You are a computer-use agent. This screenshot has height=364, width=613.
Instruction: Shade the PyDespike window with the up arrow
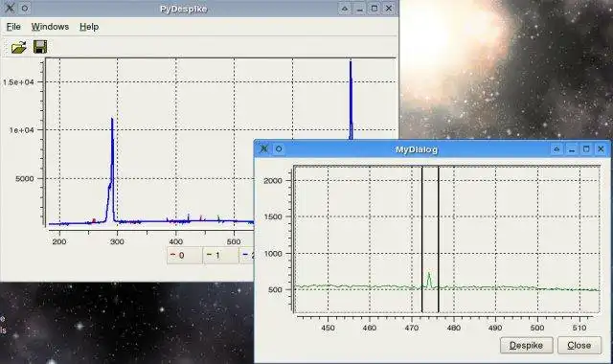pyautogui.click(x=345, y=9)
